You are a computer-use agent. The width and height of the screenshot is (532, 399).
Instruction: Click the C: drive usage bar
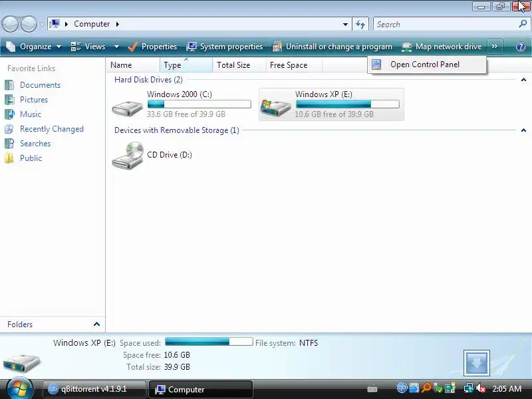pyautogui.click(x=199, y=104)
